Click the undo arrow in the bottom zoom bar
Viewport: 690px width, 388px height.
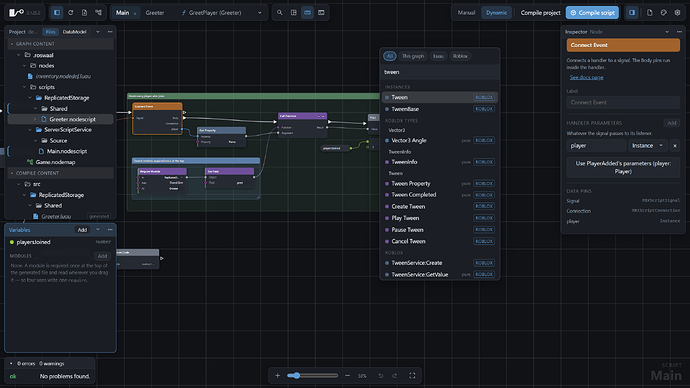tap(381, 376)
